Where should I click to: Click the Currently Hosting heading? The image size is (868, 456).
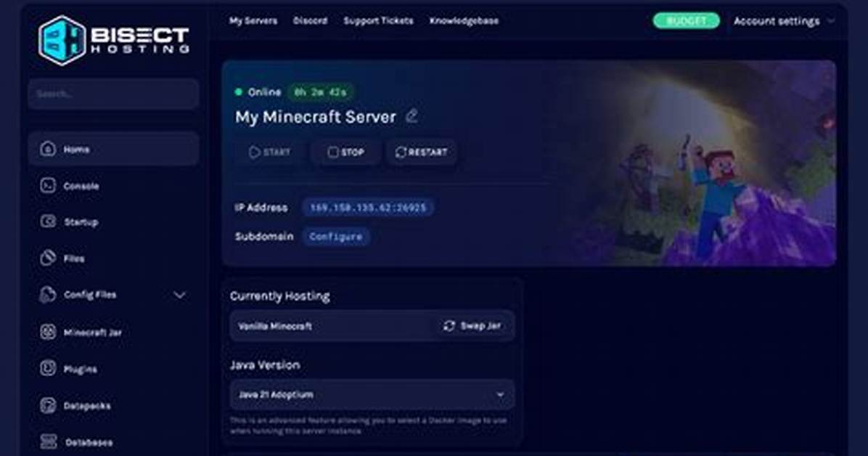[x=279, y=296]
